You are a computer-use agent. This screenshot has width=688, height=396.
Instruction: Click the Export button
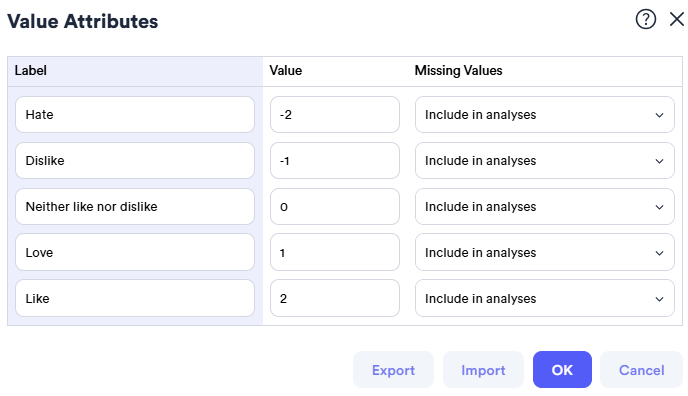click(x=393, y=370)
